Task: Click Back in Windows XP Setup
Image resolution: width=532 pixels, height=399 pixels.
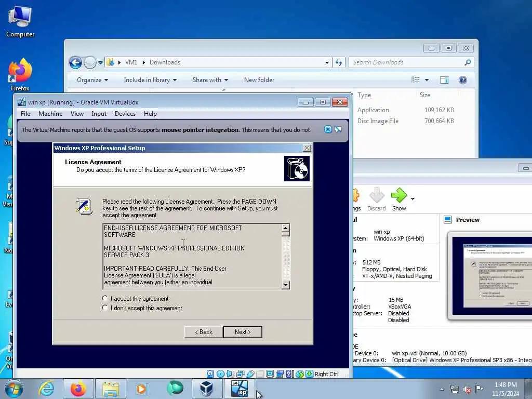Action: tap(204, 332)
